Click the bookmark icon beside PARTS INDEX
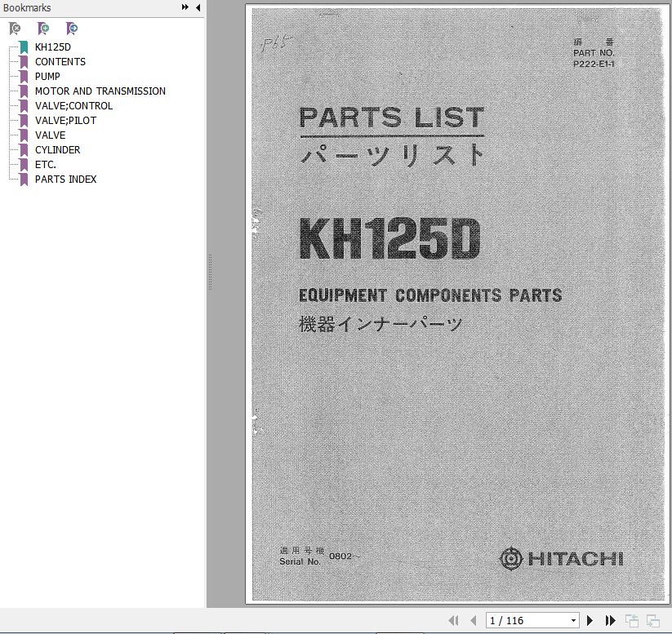Viewport: 672px width, 634px height. 24,180
